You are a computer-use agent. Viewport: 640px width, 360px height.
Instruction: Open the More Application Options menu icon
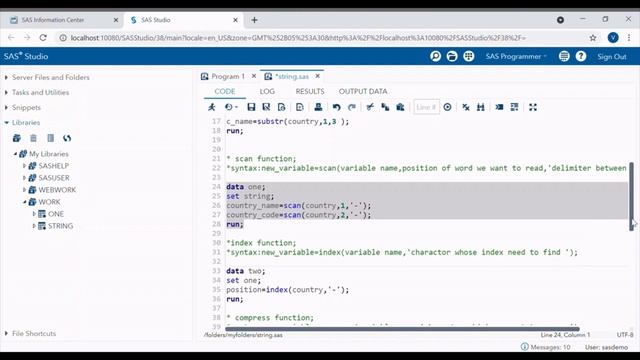[x=564, y=56]
